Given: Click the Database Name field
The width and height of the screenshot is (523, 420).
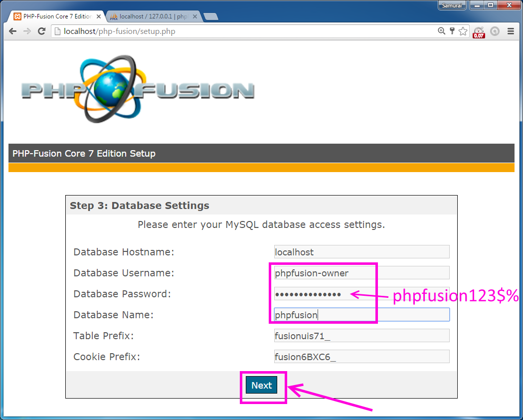Looking at the screenshot, I should (x=361, y=315).
